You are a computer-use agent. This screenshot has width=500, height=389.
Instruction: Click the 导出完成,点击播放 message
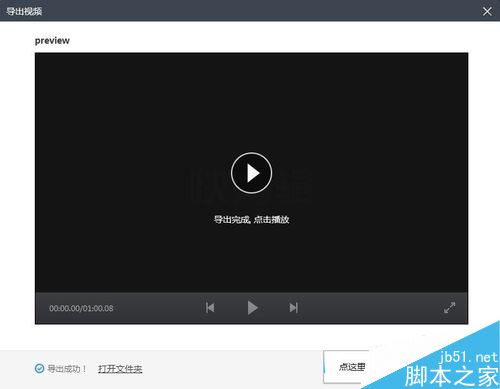(x=251, y=220)
